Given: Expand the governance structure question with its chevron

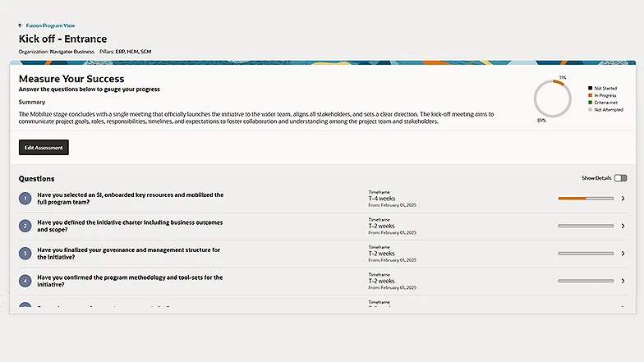Looking at the screenshot, I should point(623,254).
